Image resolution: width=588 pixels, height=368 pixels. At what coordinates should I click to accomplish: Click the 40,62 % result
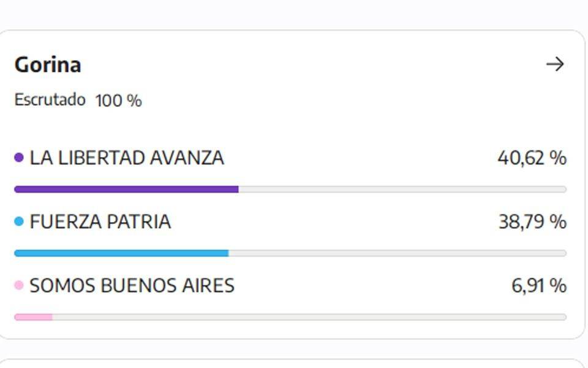tap(532, 158)
